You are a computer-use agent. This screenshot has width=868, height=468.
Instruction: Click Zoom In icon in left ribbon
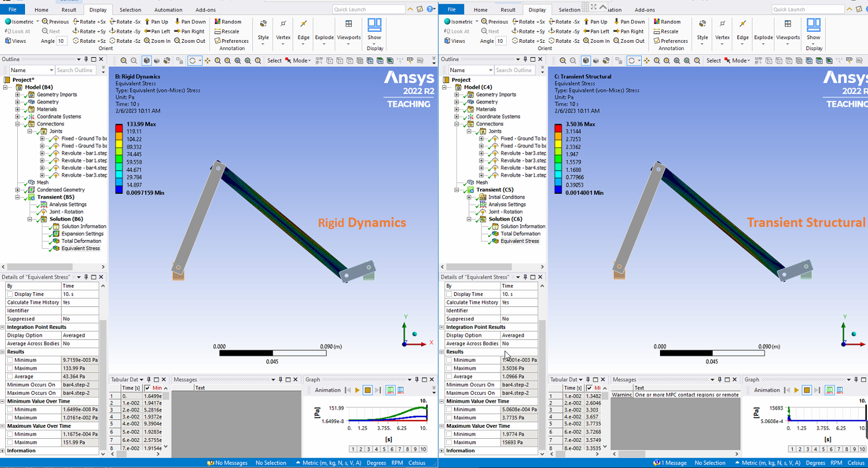tap(148, 41)
